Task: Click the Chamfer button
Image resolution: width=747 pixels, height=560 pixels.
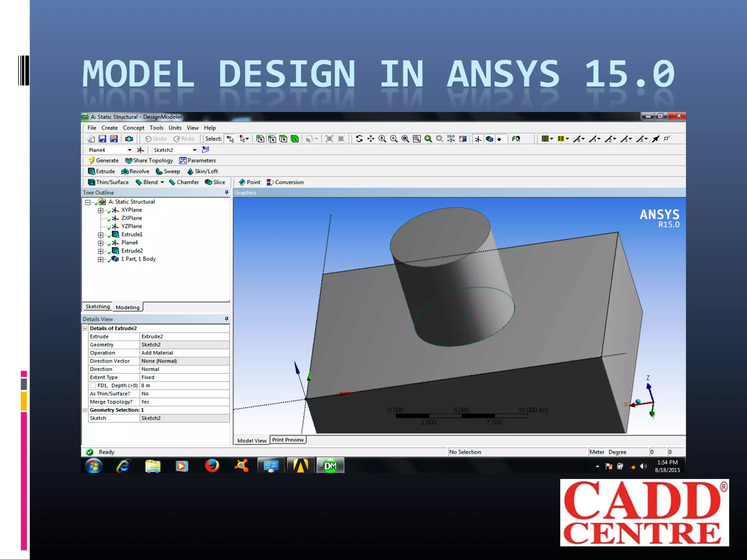Action: pyautogui.click(x=184, y=182)
